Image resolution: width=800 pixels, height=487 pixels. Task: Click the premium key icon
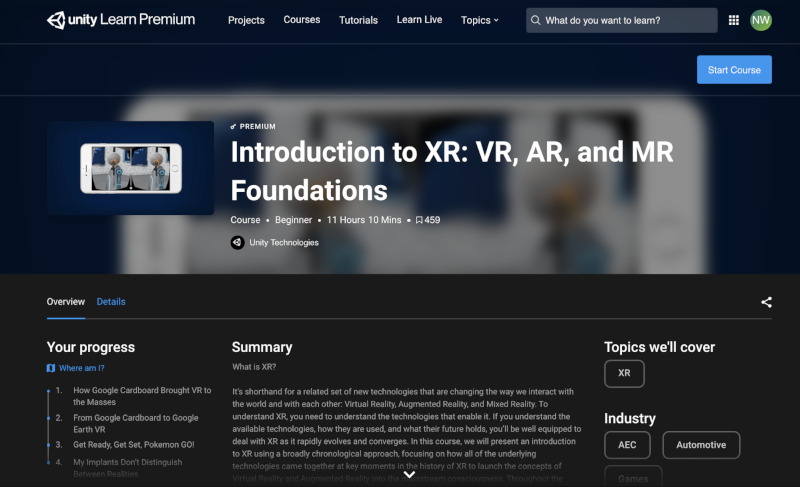[x=233, y=126]
